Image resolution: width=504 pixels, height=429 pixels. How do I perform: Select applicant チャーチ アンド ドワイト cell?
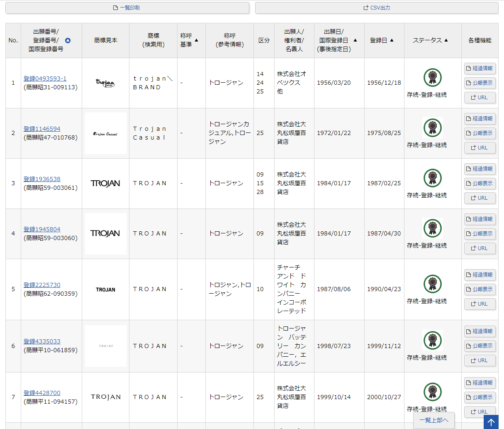pos(294,289)
